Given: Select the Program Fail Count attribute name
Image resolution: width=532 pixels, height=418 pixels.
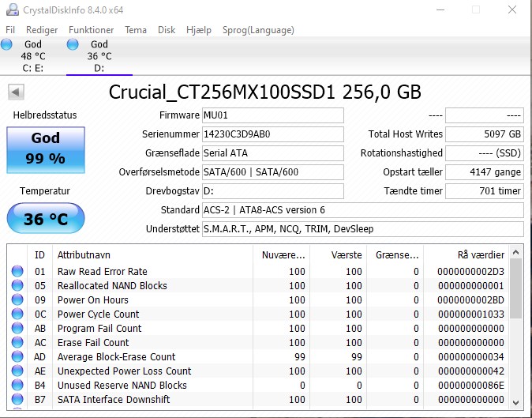Looking at the screenshot, I should coord(99,329).
